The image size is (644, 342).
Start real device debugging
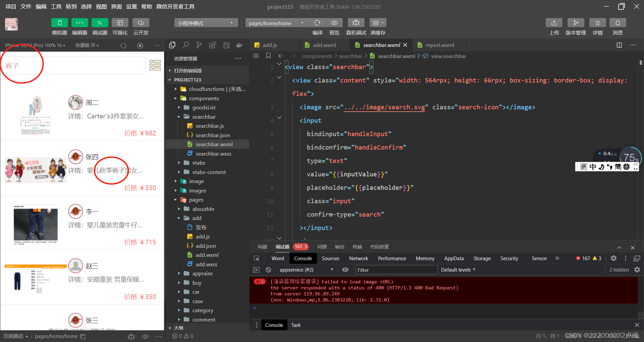point(356,23)
